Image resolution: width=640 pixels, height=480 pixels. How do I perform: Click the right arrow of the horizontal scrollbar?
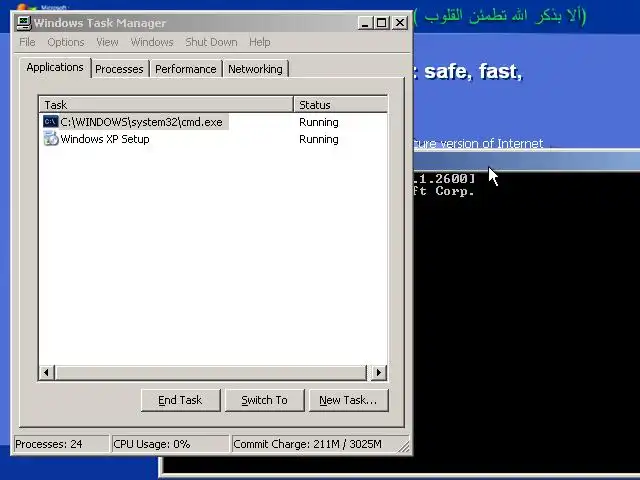pos(378,372)
